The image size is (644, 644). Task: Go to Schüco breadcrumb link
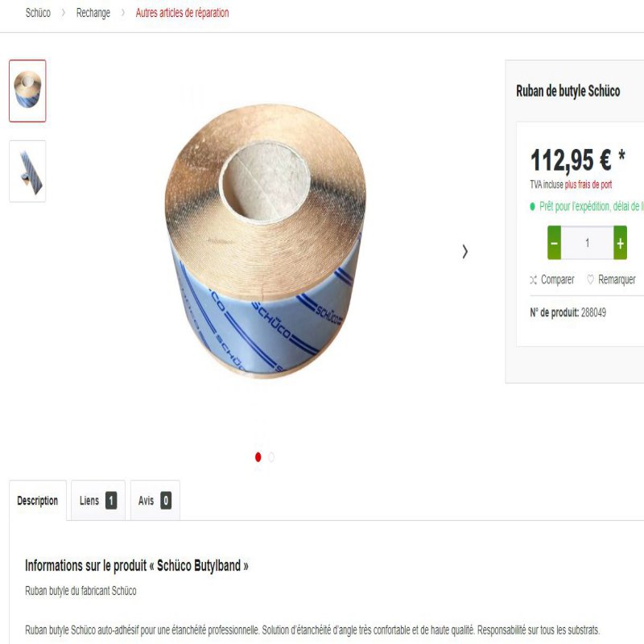(38, 13)
